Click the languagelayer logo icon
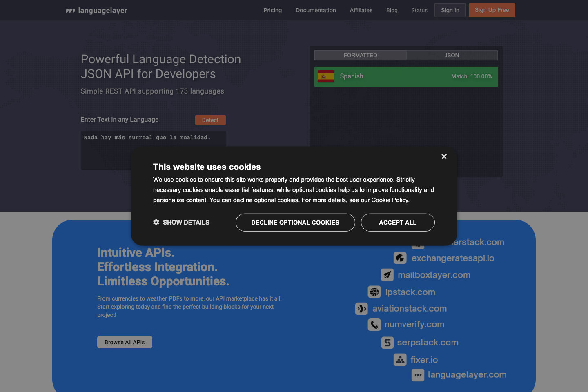The width and height of the screenshot is (588, 392). click(70, 10)
